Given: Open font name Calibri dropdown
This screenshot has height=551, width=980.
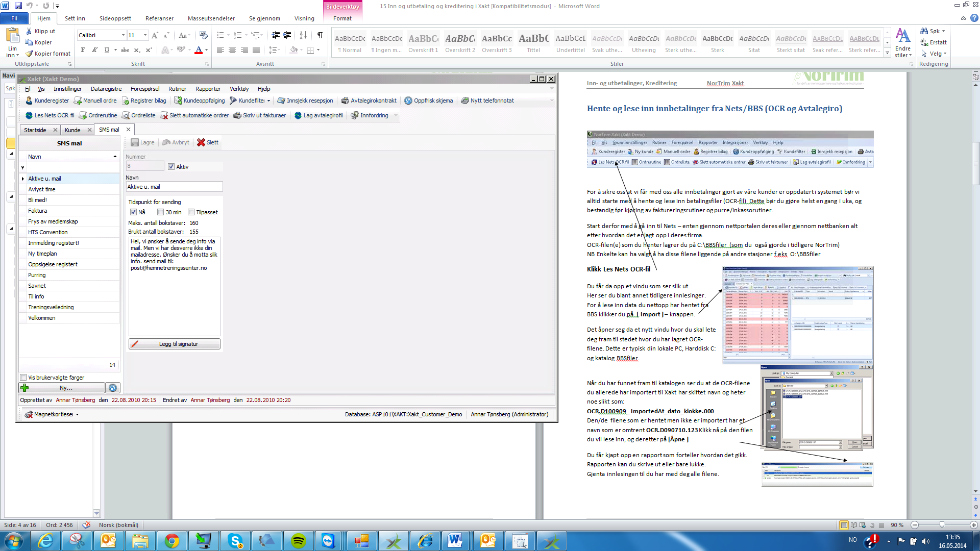Looking at the screenshot, I should pos(123,35).
